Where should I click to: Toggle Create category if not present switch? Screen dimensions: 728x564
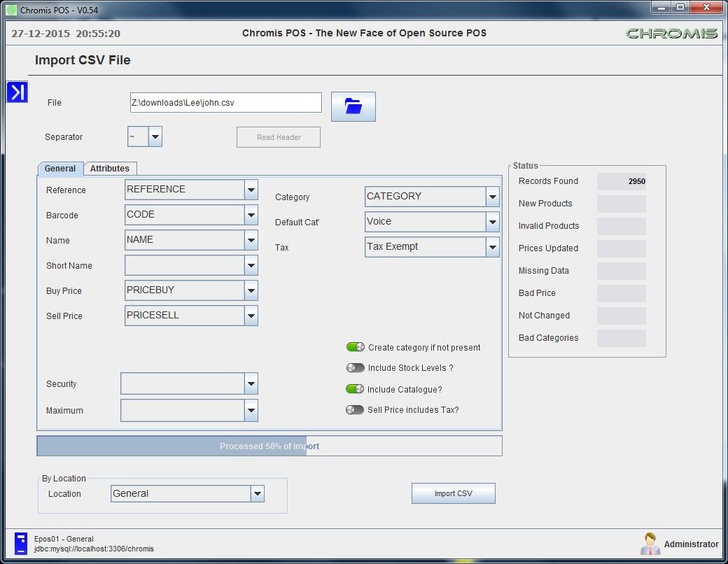(355, 347)
